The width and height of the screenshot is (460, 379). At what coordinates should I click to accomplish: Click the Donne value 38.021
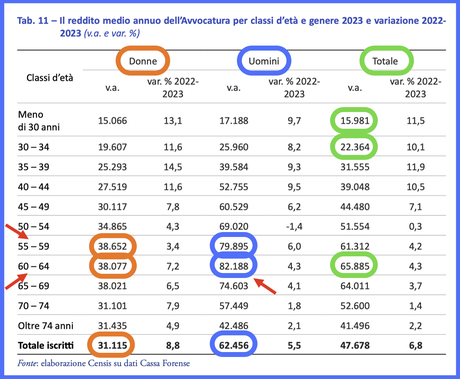(112, 286)
